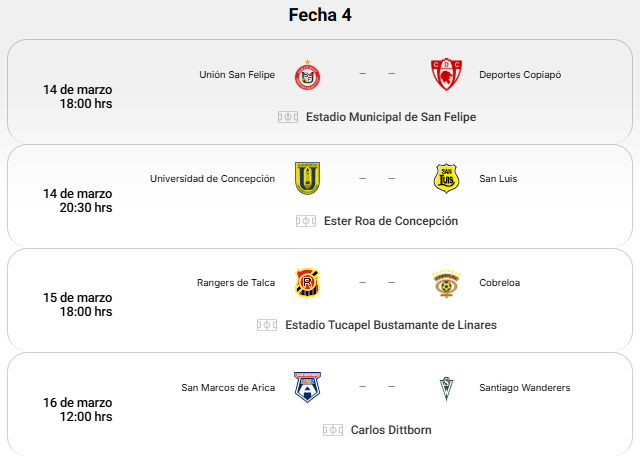Open the Universidad de Concepción crest
Screen dimensions: 640x456
click(x=307, y=178)
